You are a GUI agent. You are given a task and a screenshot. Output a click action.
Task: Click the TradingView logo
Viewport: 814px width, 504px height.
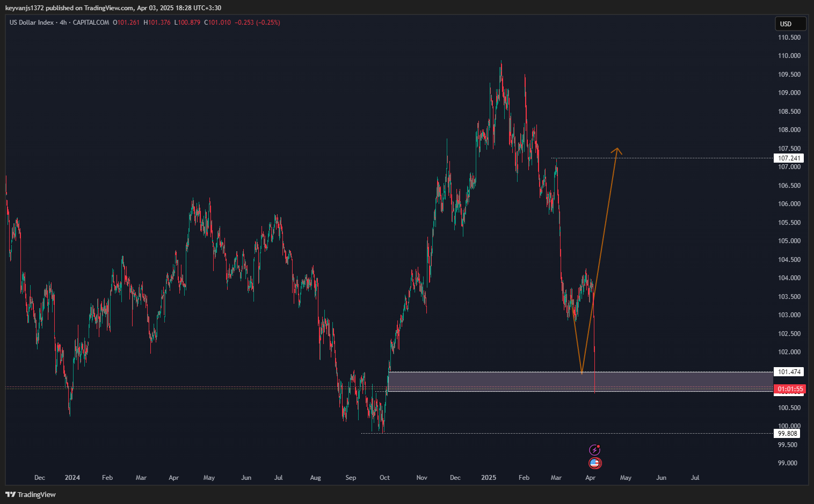[31, 494]
